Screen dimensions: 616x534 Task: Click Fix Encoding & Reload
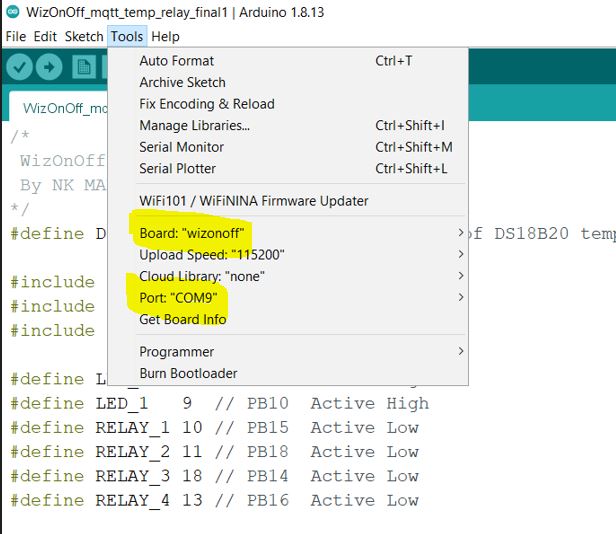click(206, 104)
